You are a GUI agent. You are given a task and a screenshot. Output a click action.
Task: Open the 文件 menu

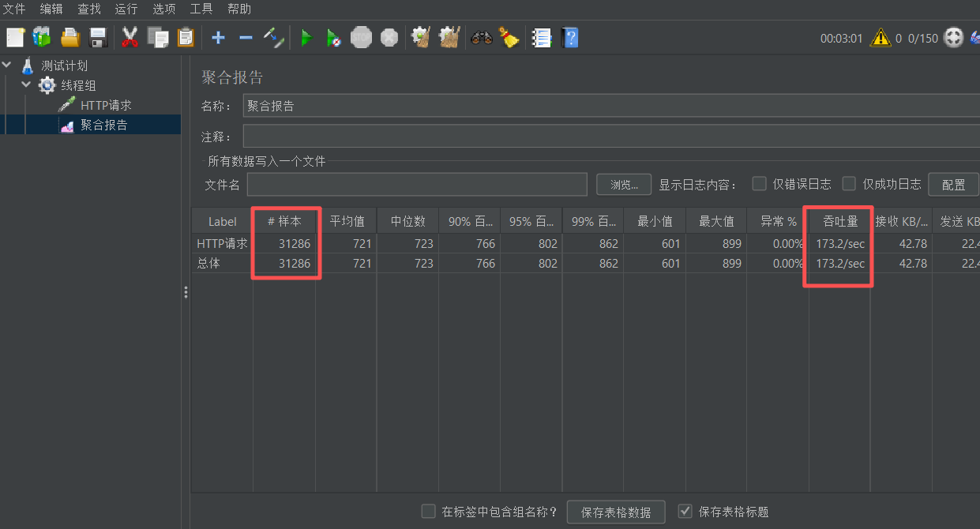click(13, 9)
